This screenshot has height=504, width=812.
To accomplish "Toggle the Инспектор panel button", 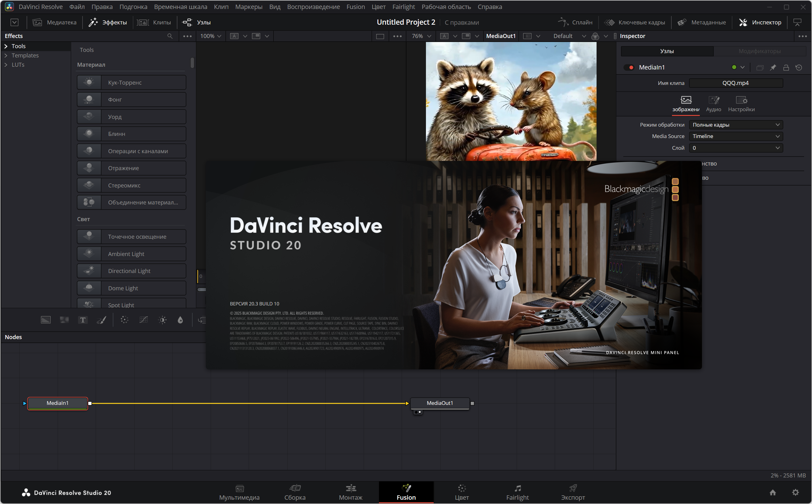I will pyautogui.click(x=760, y=22).
